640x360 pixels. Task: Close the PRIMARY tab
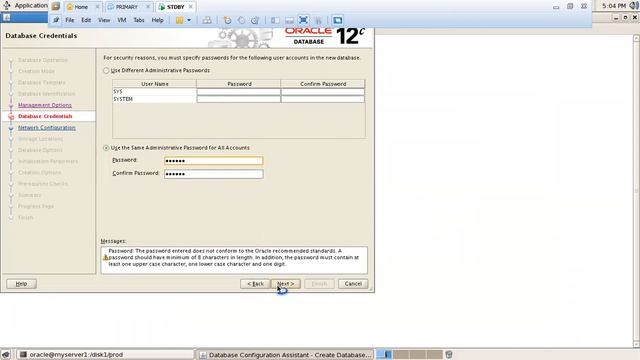(x=148, y=7)
